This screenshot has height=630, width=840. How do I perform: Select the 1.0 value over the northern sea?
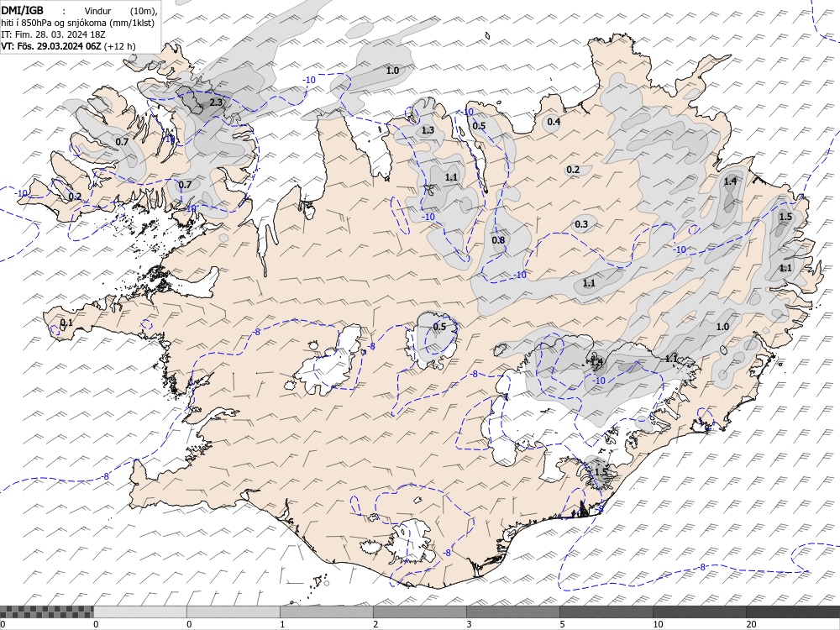pyautogui.click(x=392, y=71)
